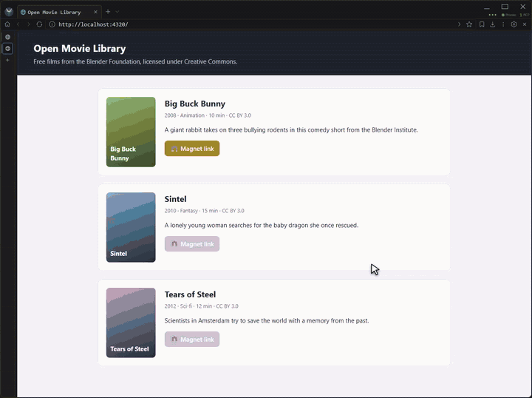532x398 pixels.
Task: Star this page as a favorite
Action: (469, 24)
